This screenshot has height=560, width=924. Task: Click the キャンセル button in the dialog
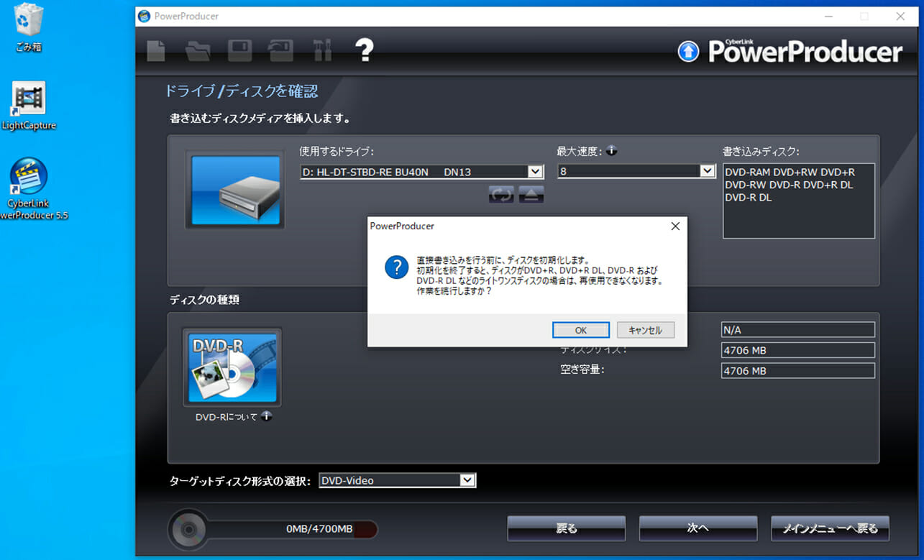[646, 330]
